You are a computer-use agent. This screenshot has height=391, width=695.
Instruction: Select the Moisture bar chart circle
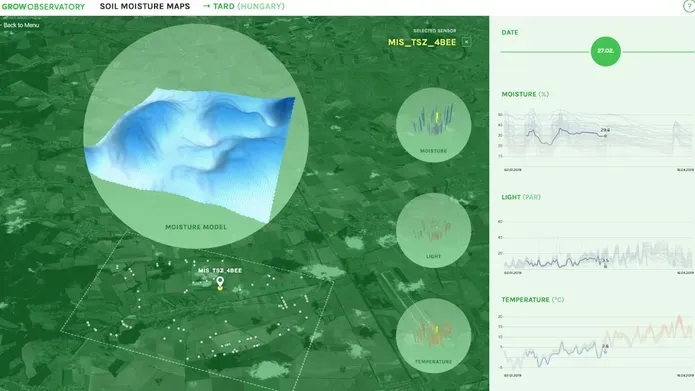coord(433,125)
